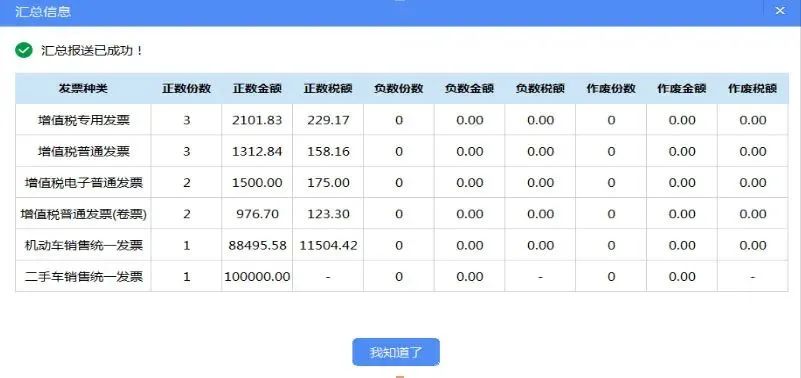This screenshot has width=801, height=378.
Task: Select the 增值税普通发票 row label
Action: (84, 152)
